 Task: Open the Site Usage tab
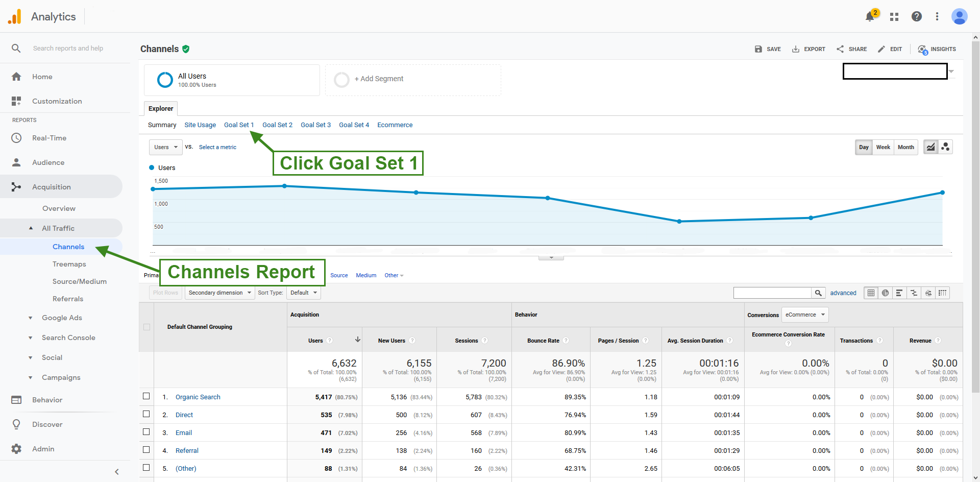[200, 125]
